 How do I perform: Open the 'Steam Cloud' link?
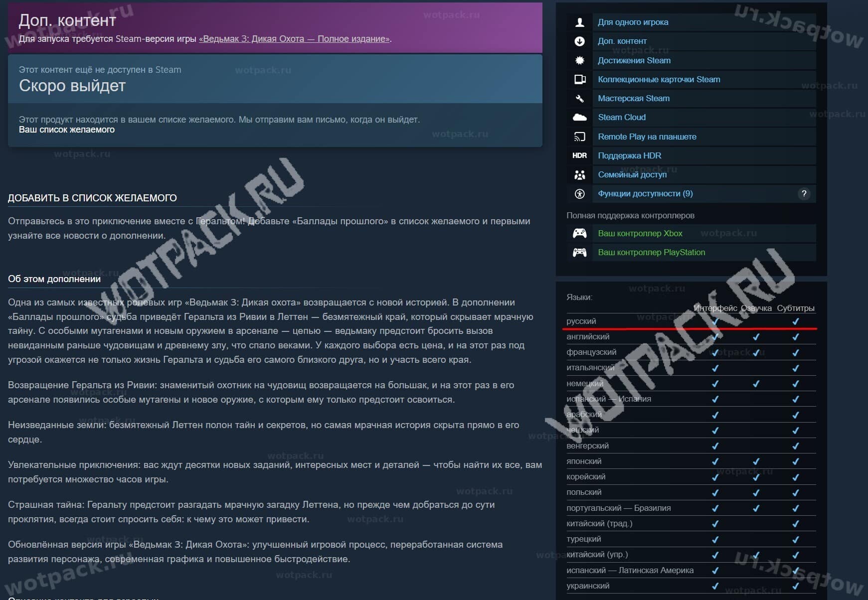click(x=622, y=117)
